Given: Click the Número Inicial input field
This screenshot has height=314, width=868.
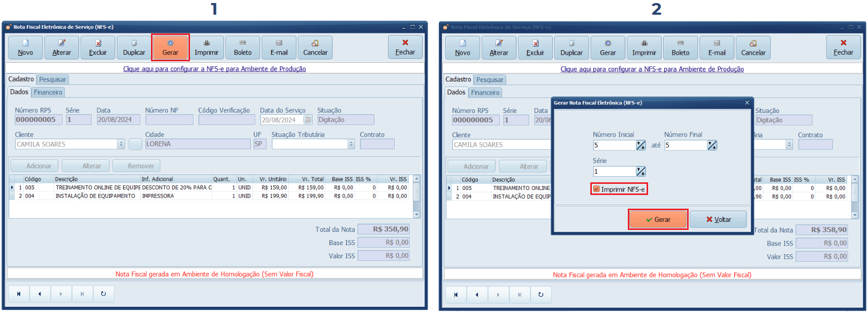Looking at the screenshot, I should [x=614, y=146].
